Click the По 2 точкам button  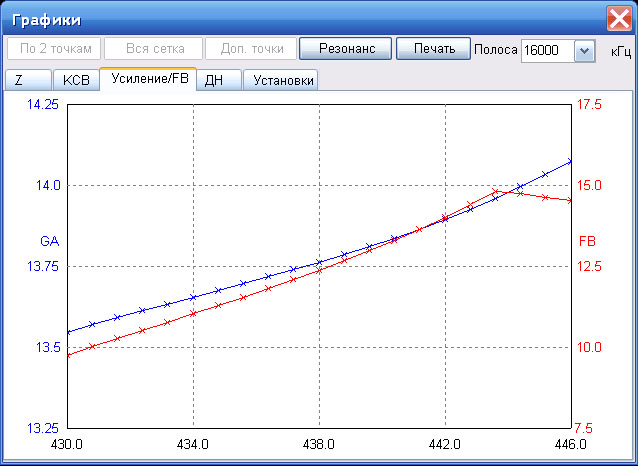(x=54, y=49)
